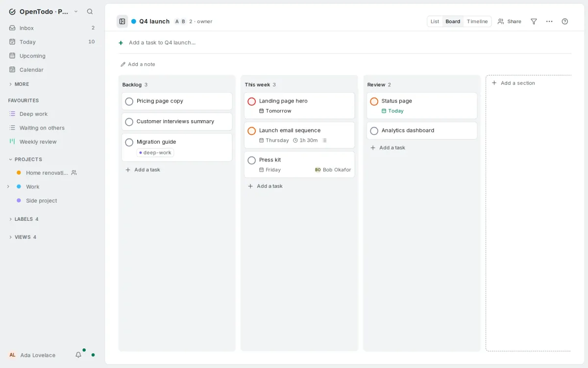The height and width of the screenshot is (368, 588).
Task: Click the purple Side project color dot
Action: tap(19, 201)
